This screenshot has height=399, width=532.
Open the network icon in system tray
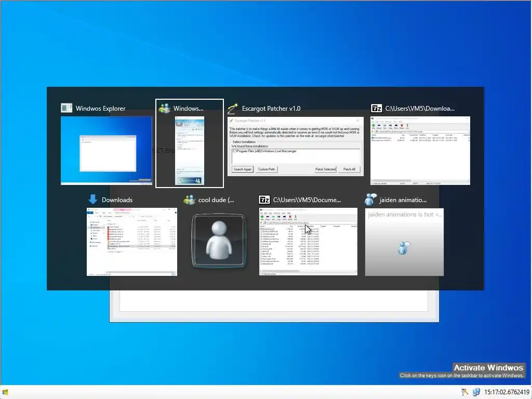pyautogui.click(x=476, y=392)
